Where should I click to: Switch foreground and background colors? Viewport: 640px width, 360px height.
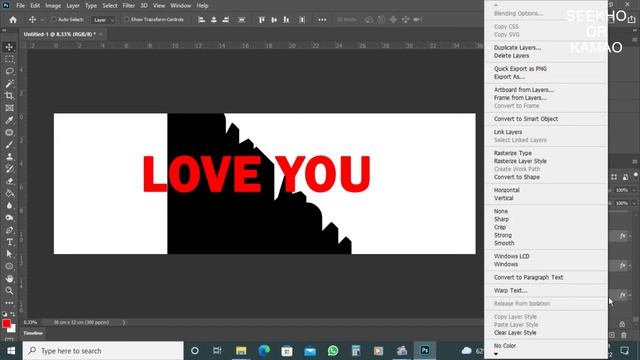13,314
